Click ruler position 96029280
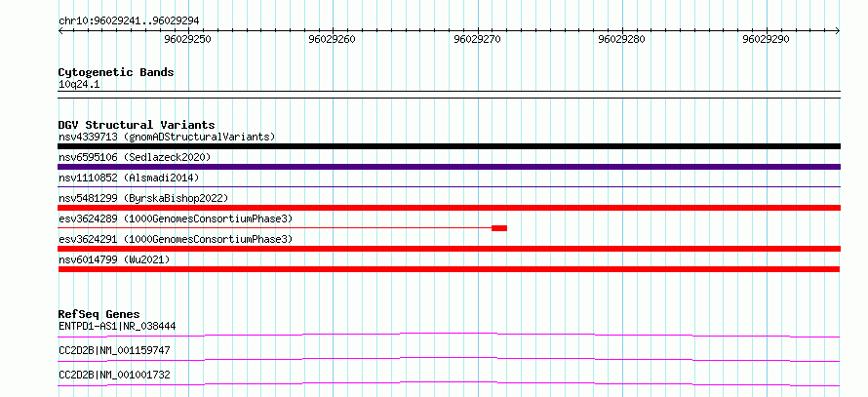868x397 pixels. (x=621, y=39)
